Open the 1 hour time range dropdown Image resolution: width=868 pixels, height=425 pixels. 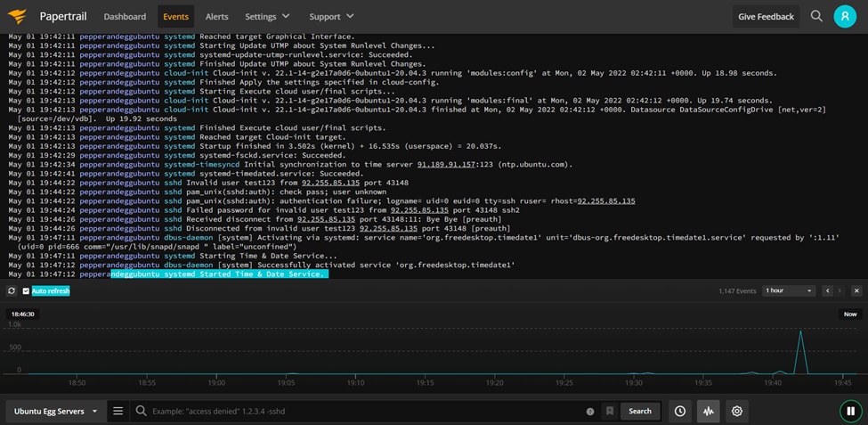tap(789, 290)
